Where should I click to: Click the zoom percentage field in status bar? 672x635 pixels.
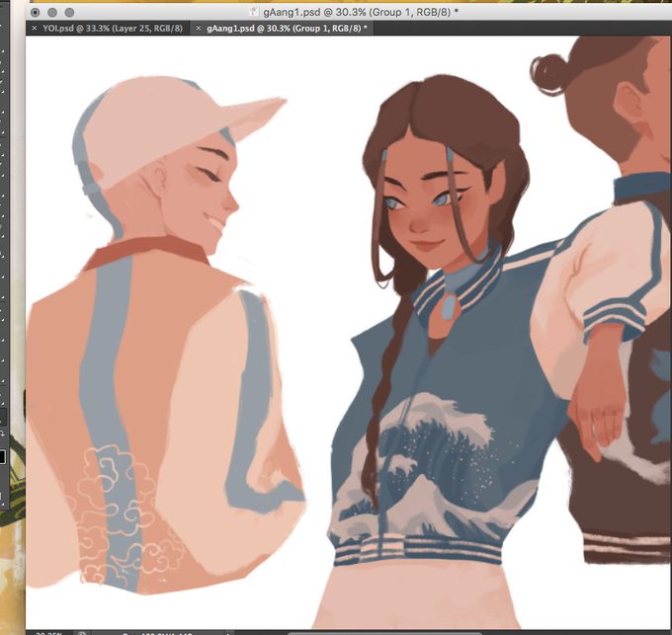pos(48,633)
